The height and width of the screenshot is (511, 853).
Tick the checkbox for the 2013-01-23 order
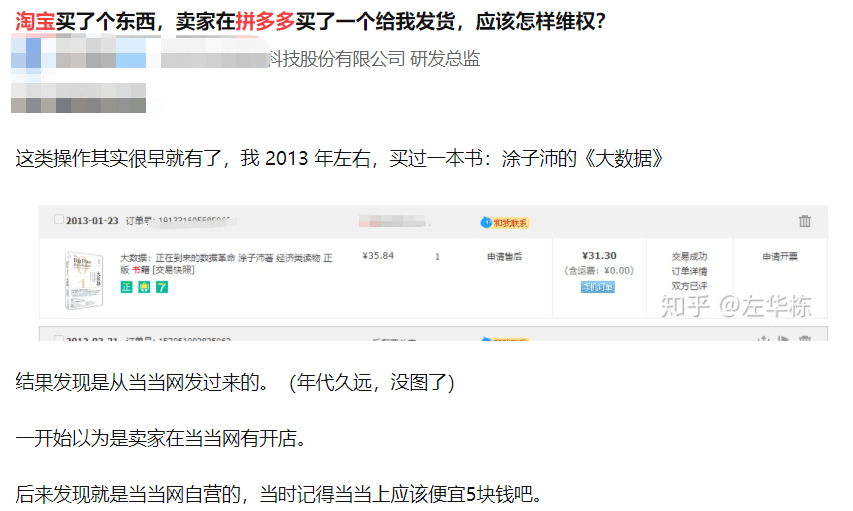pos(59,219)
